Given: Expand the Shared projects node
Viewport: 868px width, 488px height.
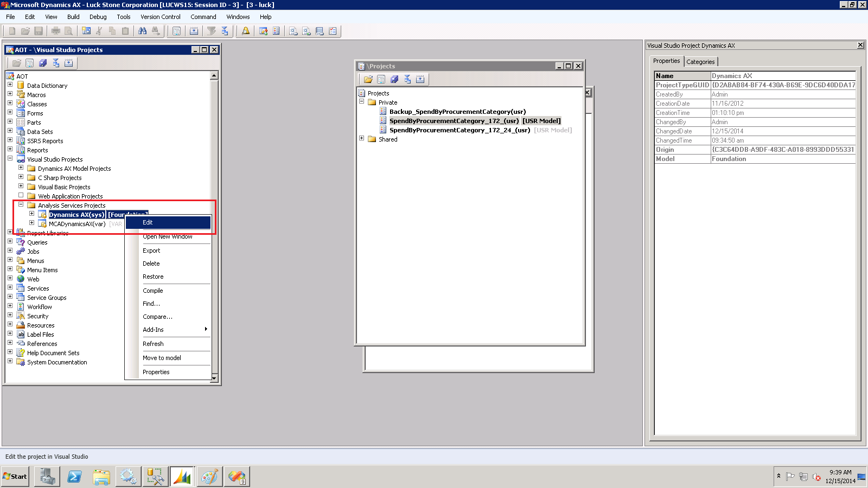Looking at the screenshot, I should click(362, 139).
